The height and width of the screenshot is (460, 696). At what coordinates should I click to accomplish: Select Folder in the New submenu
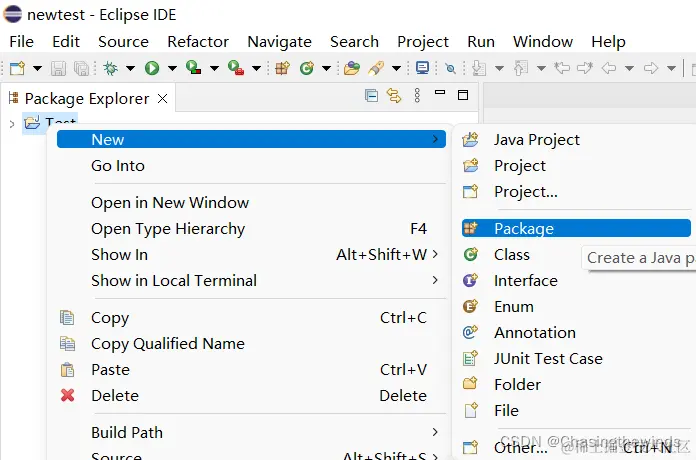576,384
